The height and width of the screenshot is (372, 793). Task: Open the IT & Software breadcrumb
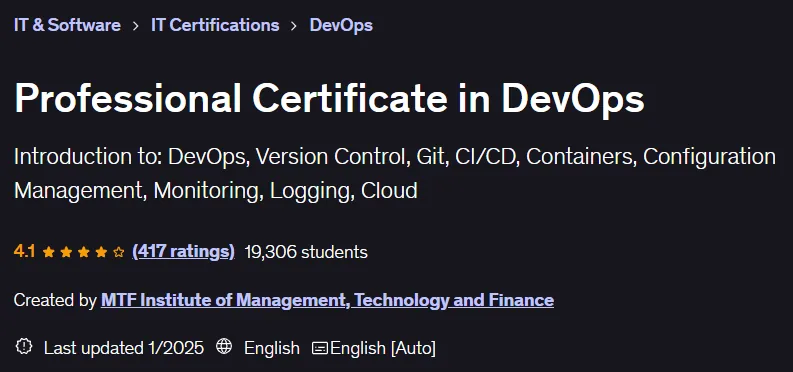point(67,25)
